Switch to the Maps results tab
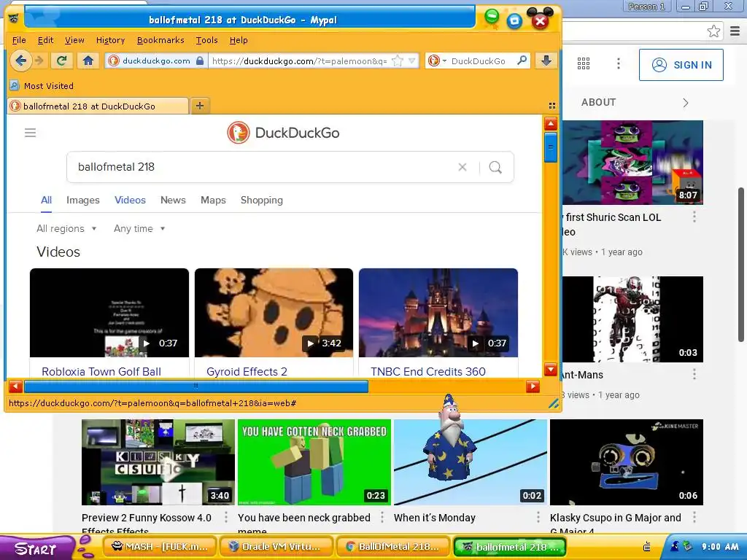747x560 pixels. 213,200
